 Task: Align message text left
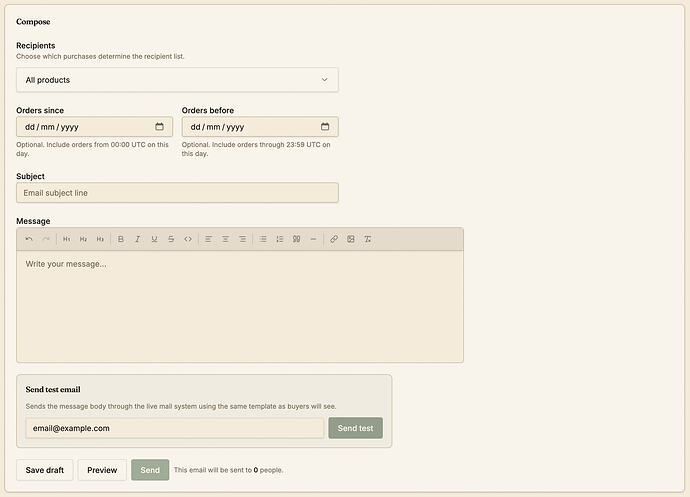208,239
